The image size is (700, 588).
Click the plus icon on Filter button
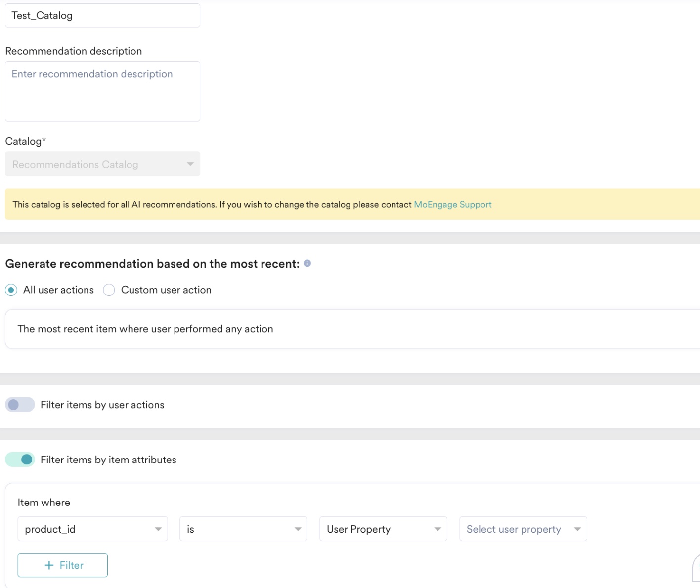pos(49,565)
